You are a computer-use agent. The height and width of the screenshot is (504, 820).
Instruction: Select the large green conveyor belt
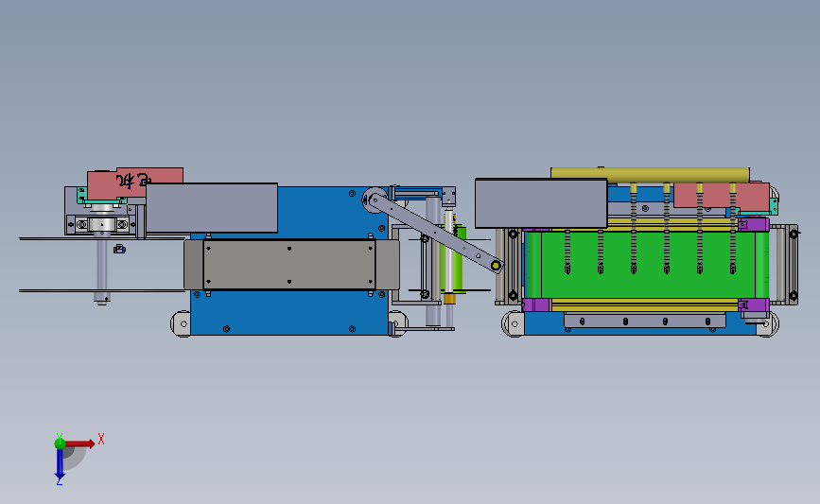click(x=648, y=265)
